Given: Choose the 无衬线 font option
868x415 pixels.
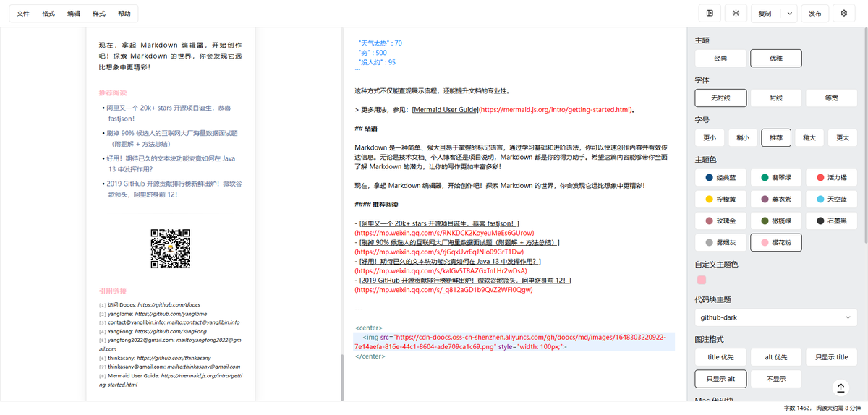Looking at the screenshot, I should point(720,98).
